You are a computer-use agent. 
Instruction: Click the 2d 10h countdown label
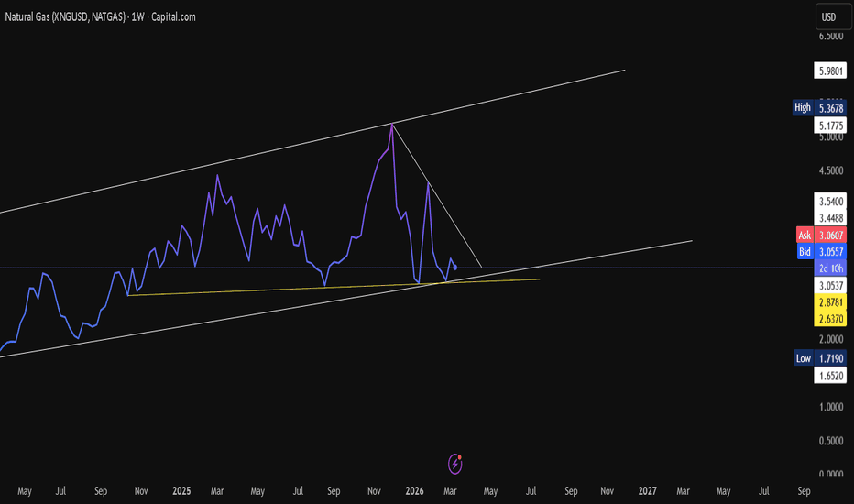coord(830,268)
